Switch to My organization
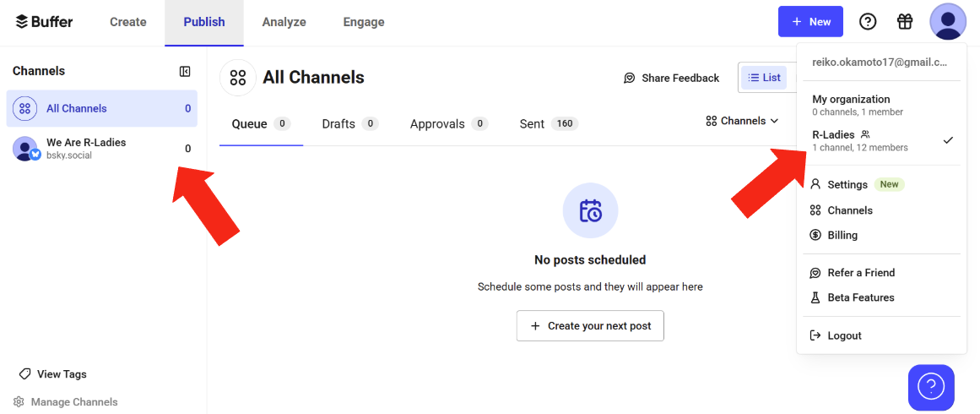 pyautogui.click(x=882, y=105)
